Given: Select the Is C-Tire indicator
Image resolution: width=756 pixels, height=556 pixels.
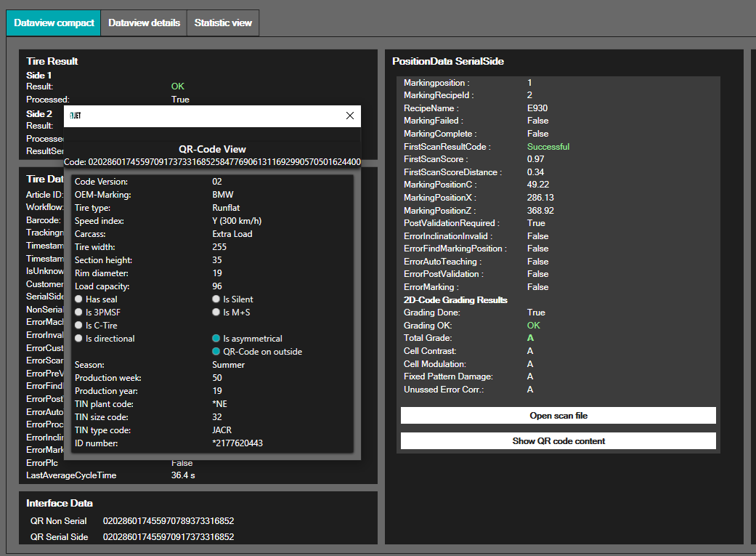Looking at the screenshot, I should (79, 326).
